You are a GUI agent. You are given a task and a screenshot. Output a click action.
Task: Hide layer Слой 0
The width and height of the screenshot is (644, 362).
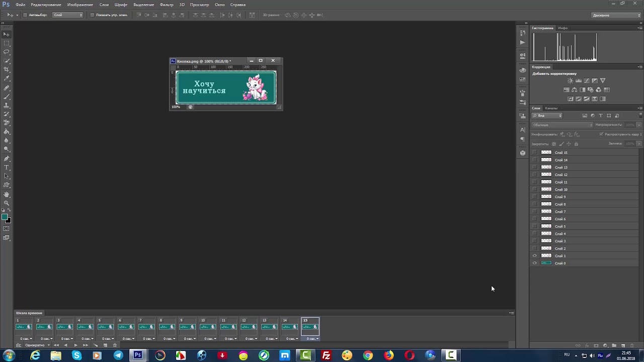[x=535, y=263]
